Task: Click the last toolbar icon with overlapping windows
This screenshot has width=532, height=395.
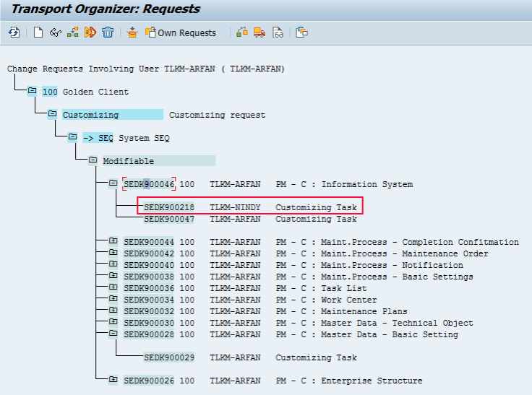Action: tap(301, 32)
